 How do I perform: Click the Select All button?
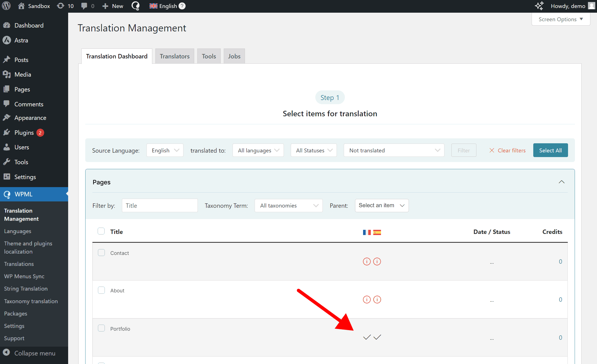point(550,150)
